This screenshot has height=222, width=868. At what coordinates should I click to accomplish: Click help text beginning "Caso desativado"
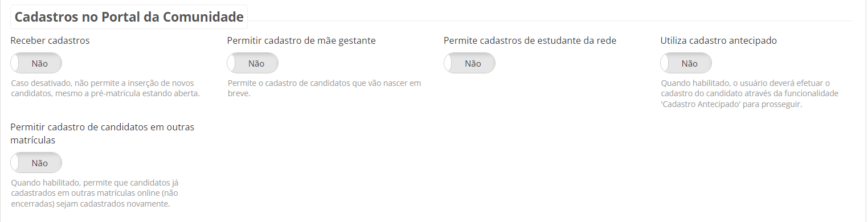click(x=105, y=88)
